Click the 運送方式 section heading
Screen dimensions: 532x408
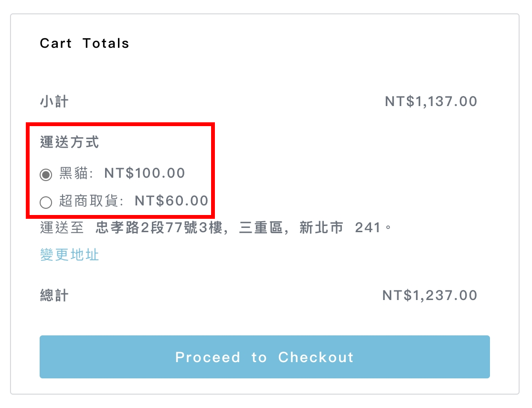pos(69,142)
